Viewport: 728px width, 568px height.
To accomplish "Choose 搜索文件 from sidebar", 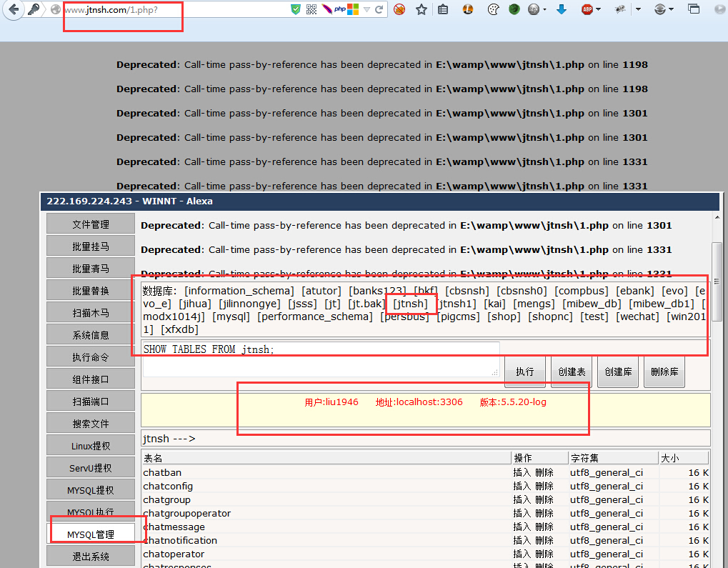I will tap(91, 424).
